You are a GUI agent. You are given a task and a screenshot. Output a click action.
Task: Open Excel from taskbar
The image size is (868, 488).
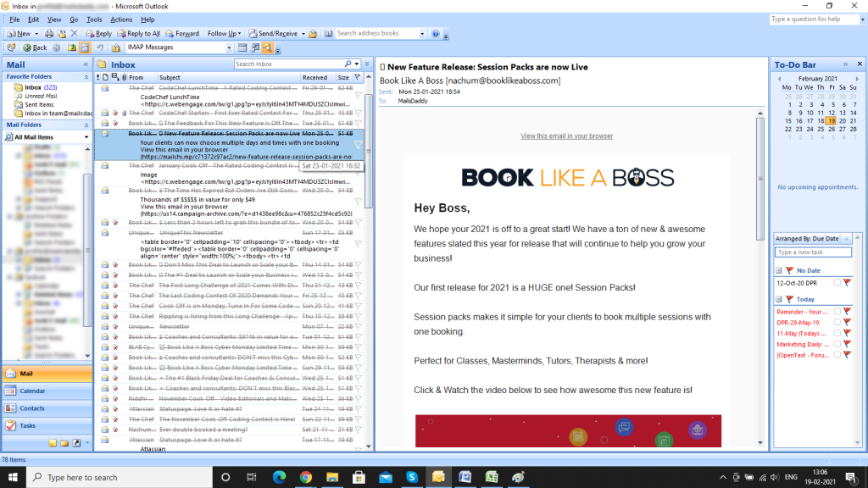pyautogui.click(x=492, y=477)
